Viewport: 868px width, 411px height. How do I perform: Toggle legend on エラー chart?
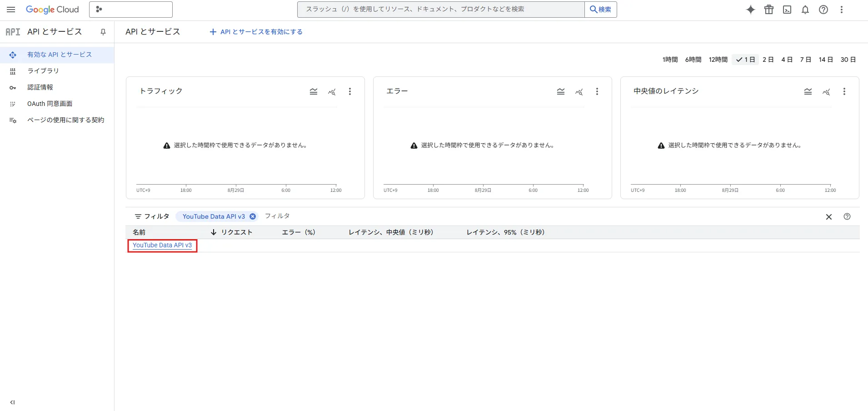click(x=561, y=92)
